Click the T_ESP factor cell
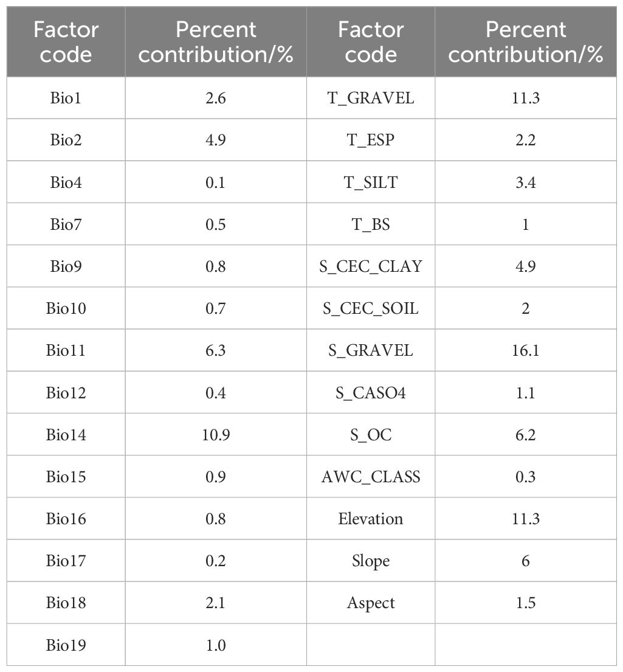This screenshot has width=623, height=672. click(371, 140)
